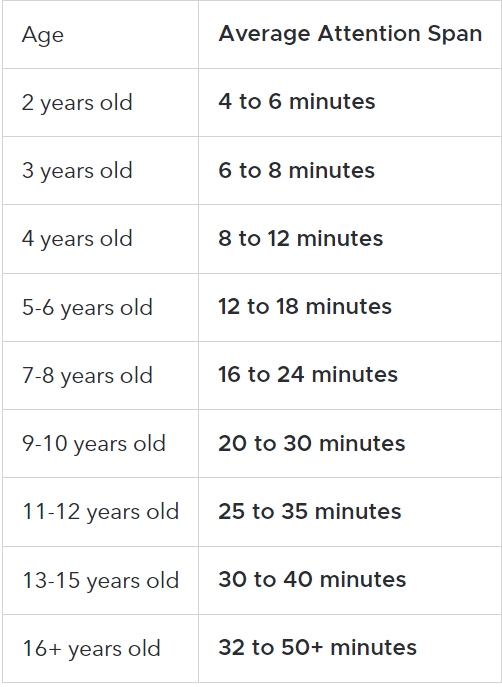This screenshot has width=502, height=687.
Task: Click the 5-6 years old cell
Action: [88, 308]
